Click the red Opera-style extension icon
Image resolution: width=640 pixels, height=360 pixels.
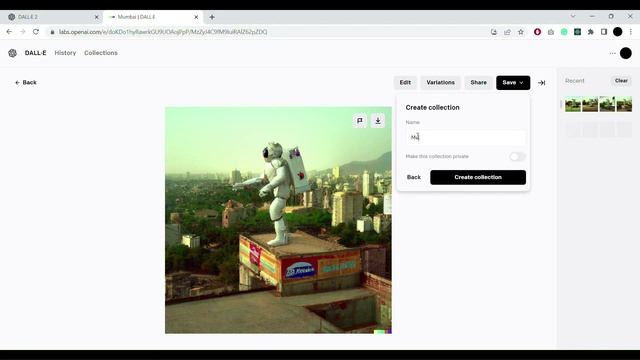pyautogui.click(x=537, y=32)
